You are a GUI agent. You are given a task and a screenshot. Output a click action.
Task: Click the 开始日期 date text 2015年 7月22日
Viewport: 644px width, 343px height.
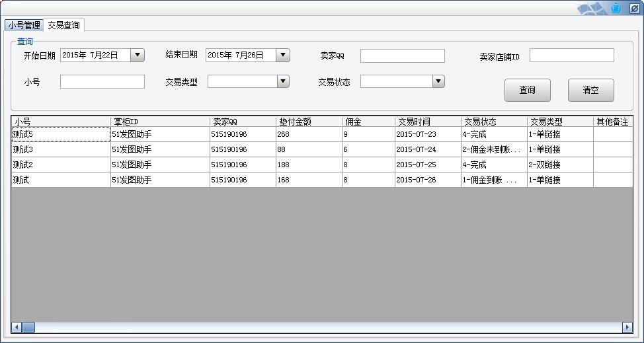click(90, 55)
